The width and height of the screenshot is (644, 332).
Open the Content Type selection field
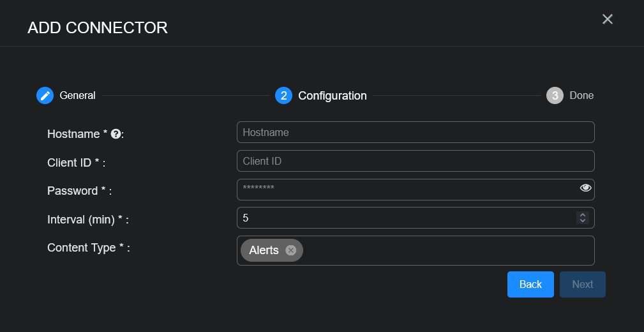pyautogui.click(x=447, y=250)
